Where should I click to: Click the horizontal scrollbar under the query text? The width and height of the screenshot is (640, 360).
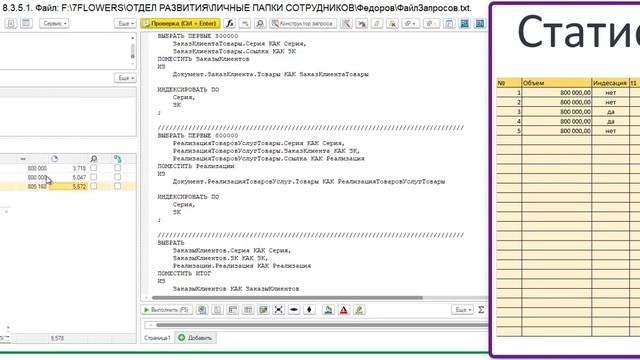coord(287,298)
